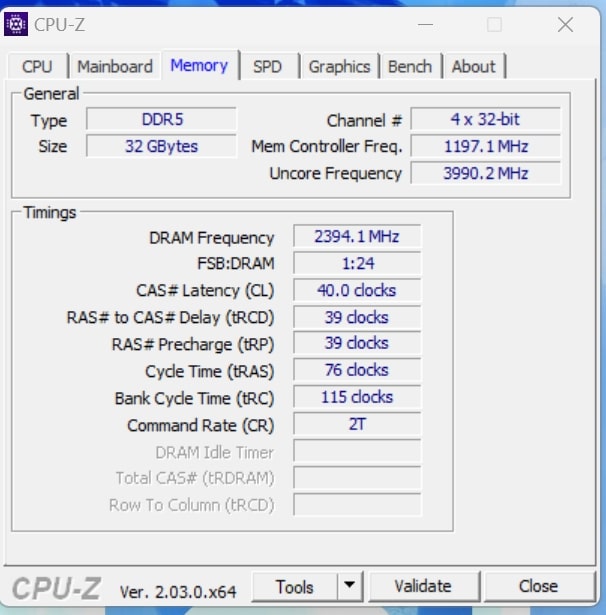Viewport: 606px width, 615px height.
Task: Click the CPU-Z app icon in title bar
Action: click(16, 24)
